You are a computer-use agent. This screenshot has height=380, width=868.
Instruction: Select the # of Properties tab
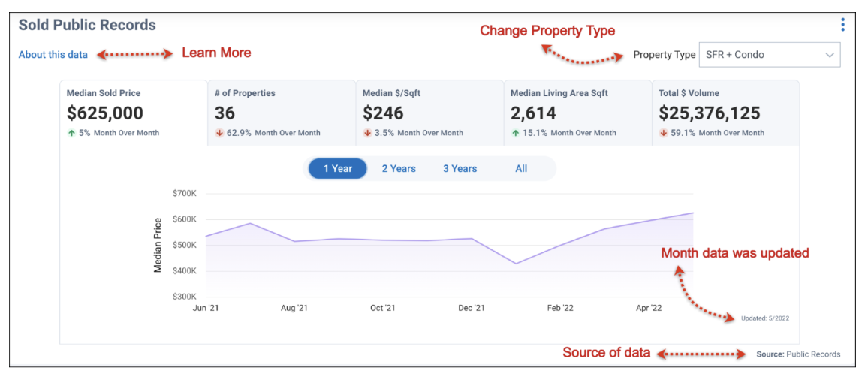[x=282, y=113]
